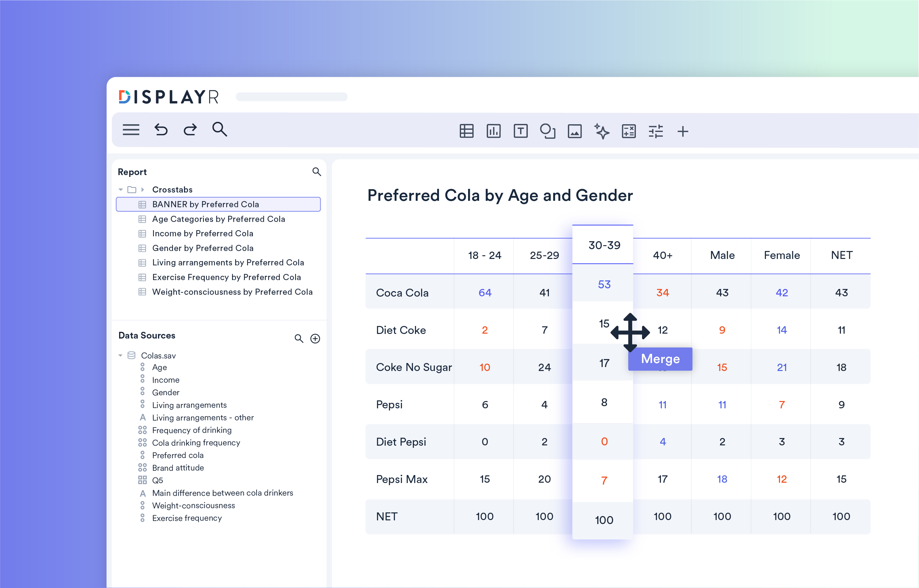Select the insert Table icon
The height and width of the screenshot is (588, 919).
466,131
